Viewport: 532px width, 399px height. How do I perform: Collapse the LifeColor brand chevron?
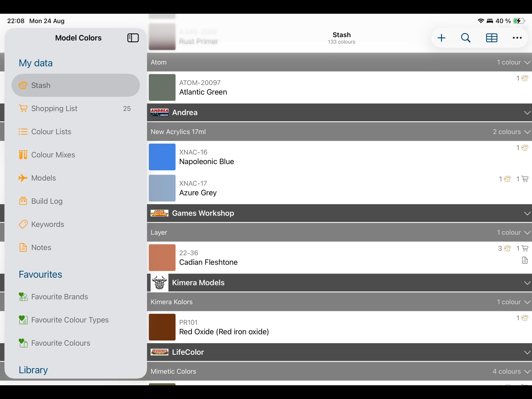point(527,352)
